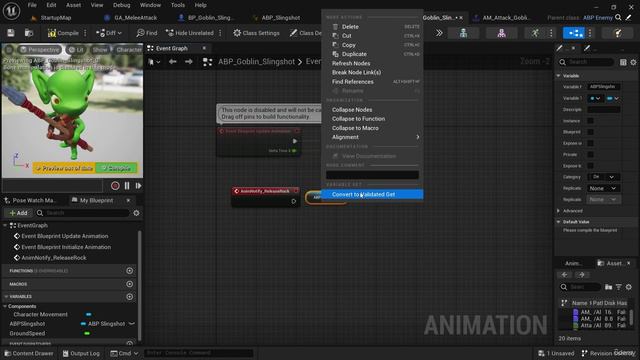
Task: Click the Show viewport button
Action: coord(100,49)
